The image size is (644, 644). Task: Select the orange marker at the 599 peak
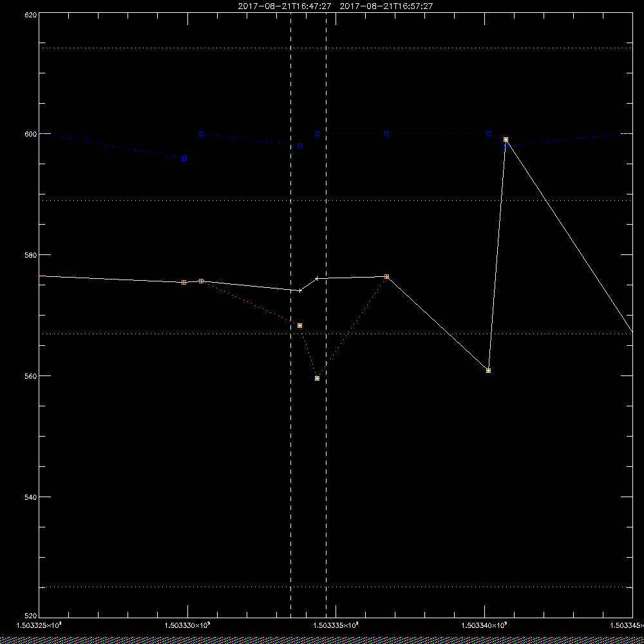tap(506, 140)
